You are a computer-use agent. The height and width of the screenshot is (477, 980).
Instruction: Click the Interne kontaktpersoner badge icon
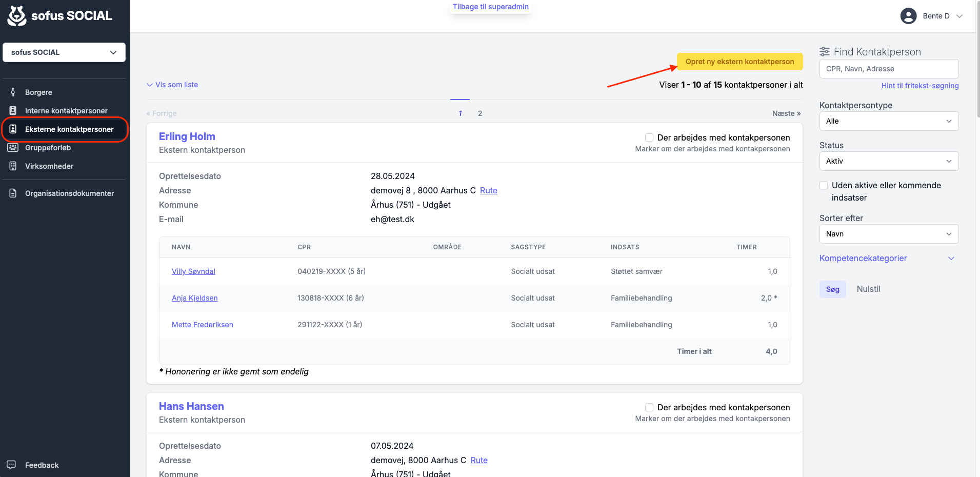coord(13,111)
